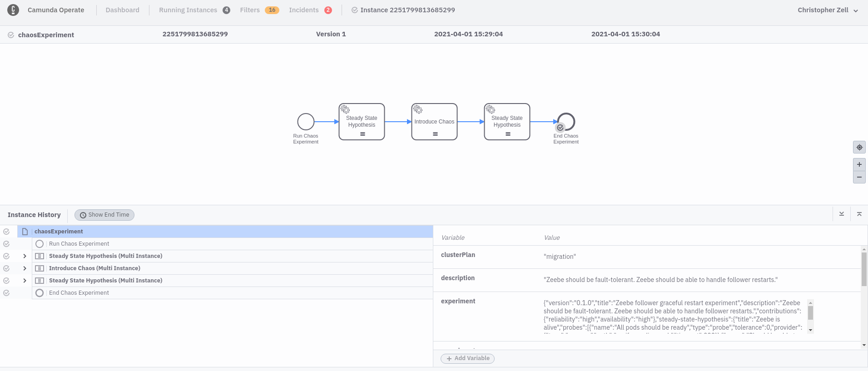Click the Incidents count badge 2
This screenshot has width=868, height=371.
click(328, 10)
